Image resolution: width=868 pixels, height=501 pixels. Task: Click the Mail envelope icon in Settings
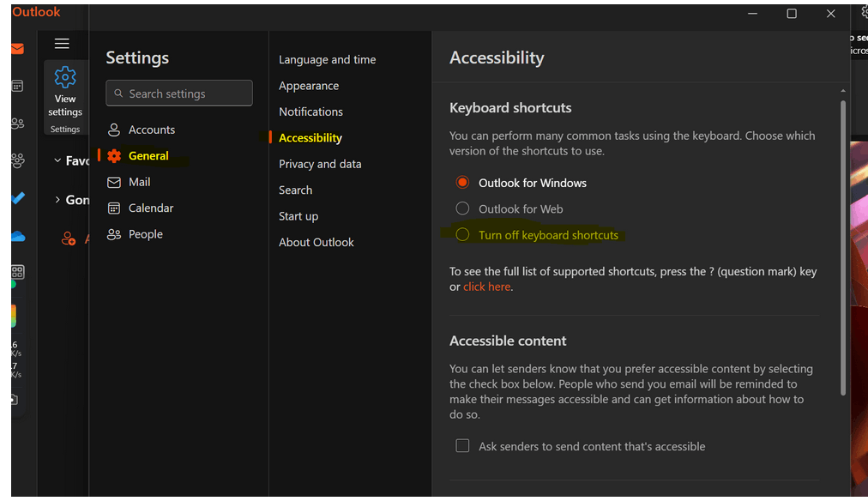(114, 182)
